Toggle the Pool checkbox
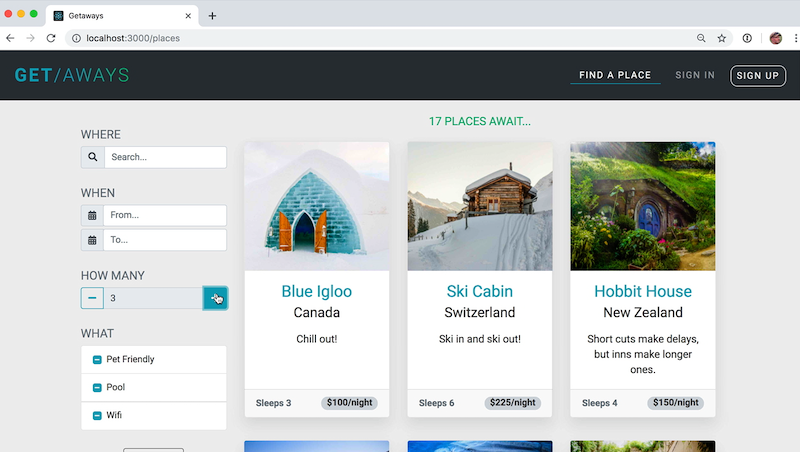Viewport: 800px width, 452px height. [97, 388]
